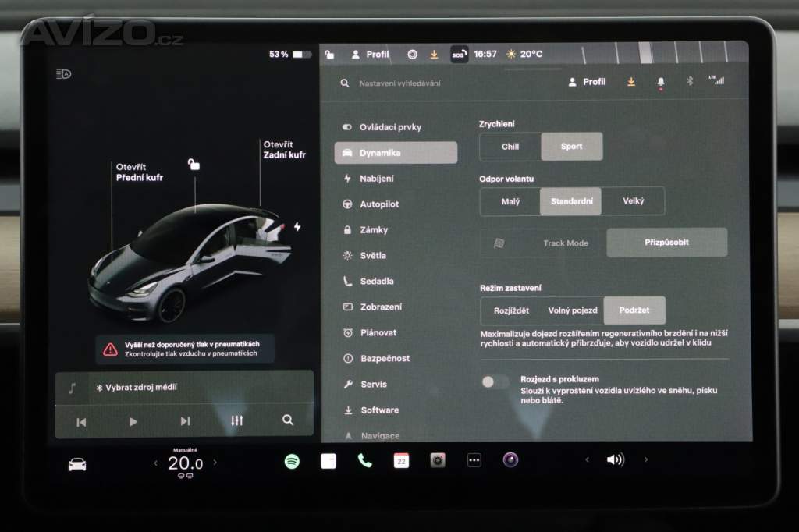This screenshot has height=532, width=799.
Task: Open the calendar app icon
Action: pos(401,460)
